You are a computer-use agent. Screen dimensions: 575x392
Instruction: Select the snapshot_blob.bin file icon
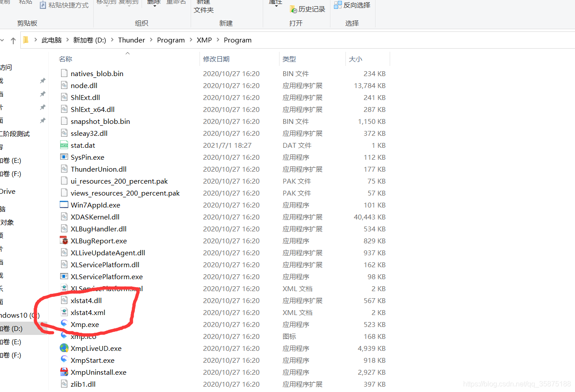coord(64,121)
